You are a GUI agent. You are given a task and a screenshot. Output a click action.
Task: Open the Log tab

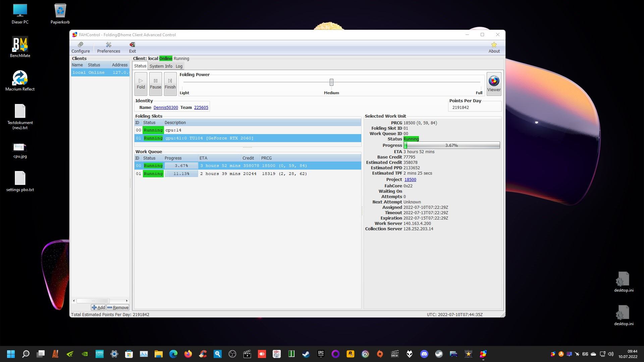coord(179,66)
